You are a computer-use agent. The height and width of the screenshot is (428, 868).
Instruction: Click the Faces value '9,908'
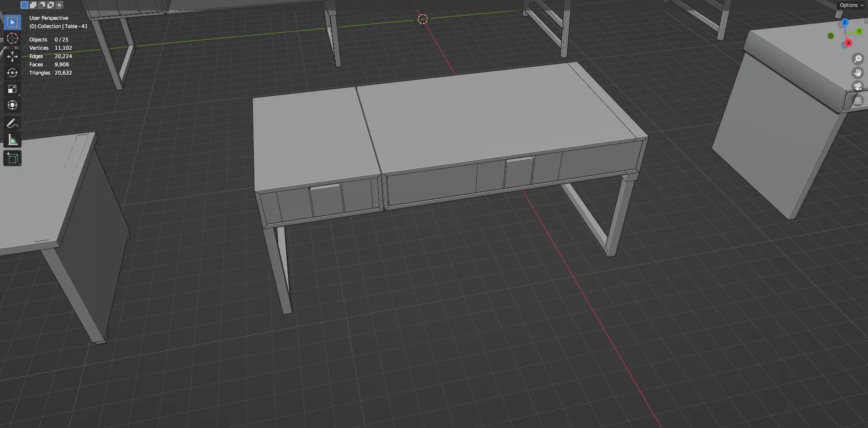(x=62, y=64)
